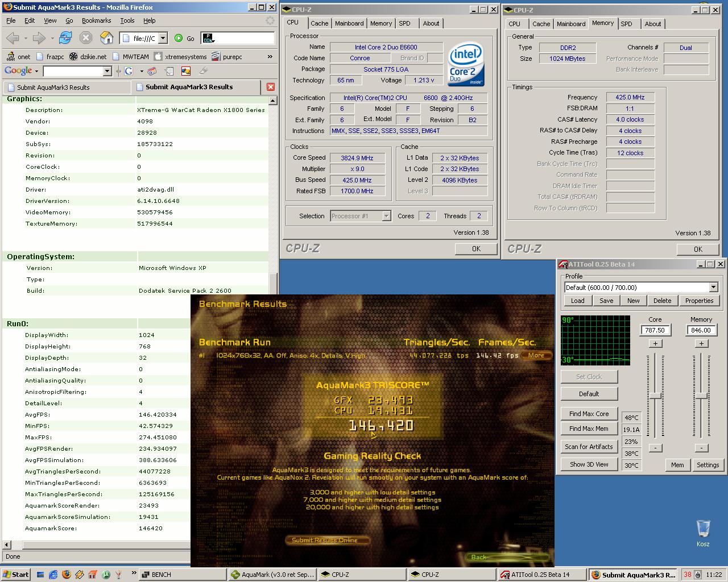
Task: Click the Core clock slider handle
Action: (655, 396)
